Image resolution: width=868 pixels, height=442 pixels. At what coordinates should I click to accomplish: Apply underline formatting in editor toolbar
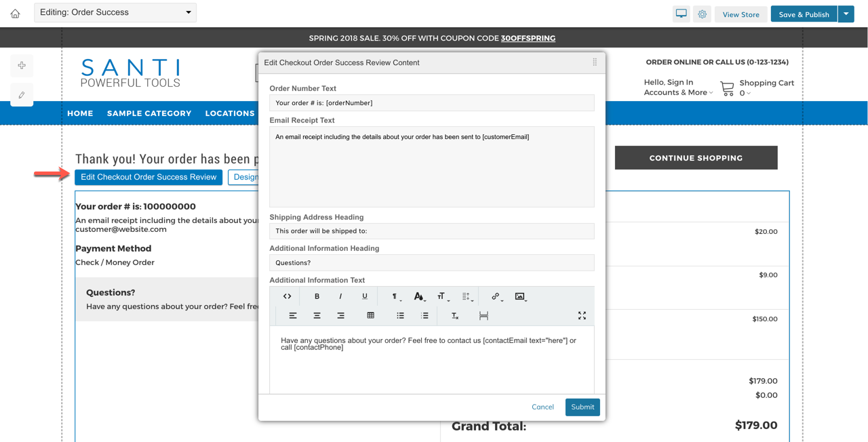[364, 296]
